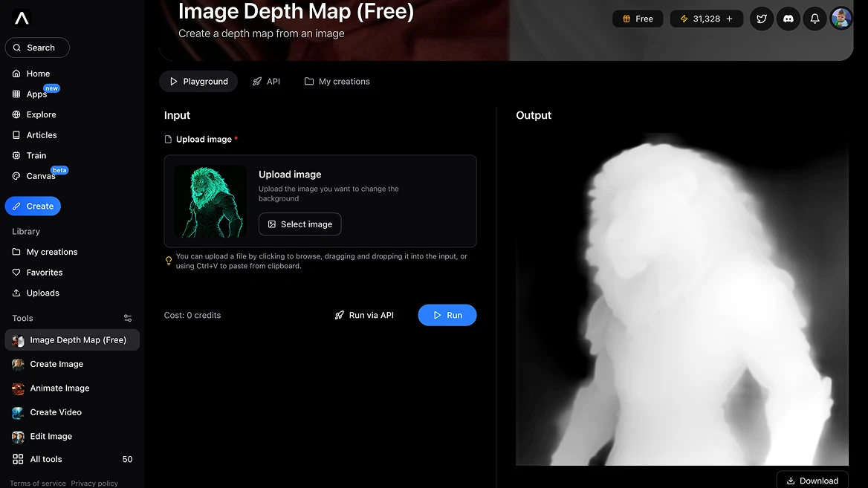Image resolution: width=868 pixels, height=488 pixels.
Task: Select Create Video tool
Action: (55, 412)
